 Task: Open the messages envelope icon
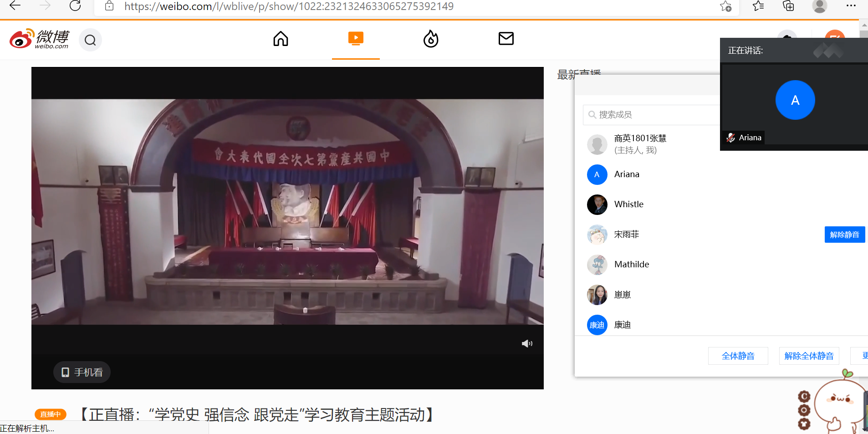(x=506, y=39)
